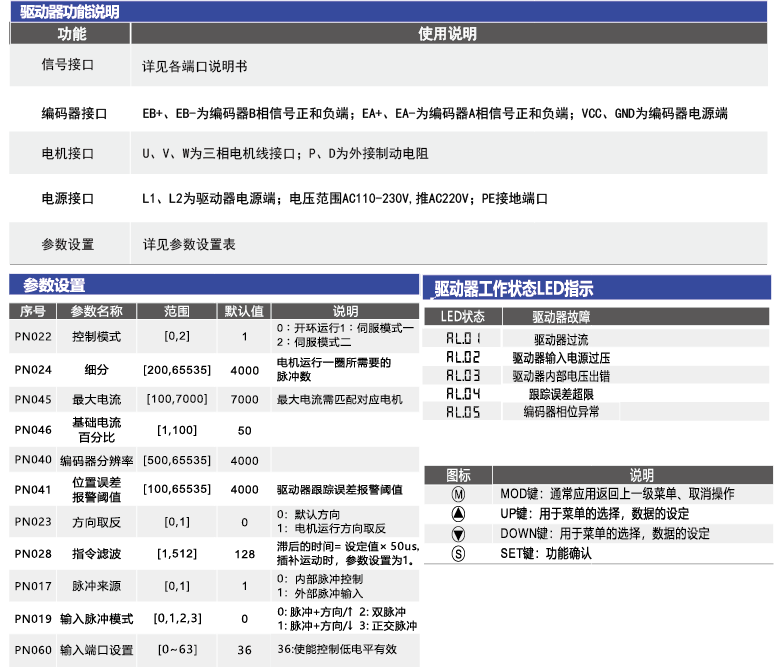Viewport: 782px width, 667px height.
Task: Click the 电源接口 row label
Action: (x=68, y=199)
